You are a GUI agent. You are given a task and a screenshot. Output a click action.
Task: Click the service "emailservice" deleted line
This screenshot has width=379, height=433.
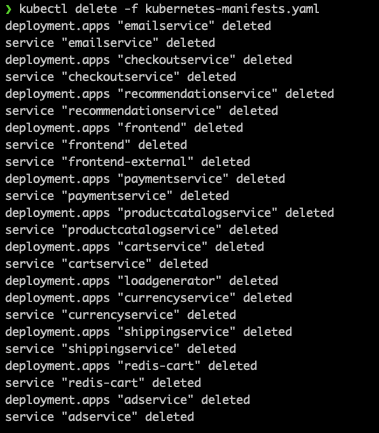[110, 43]
